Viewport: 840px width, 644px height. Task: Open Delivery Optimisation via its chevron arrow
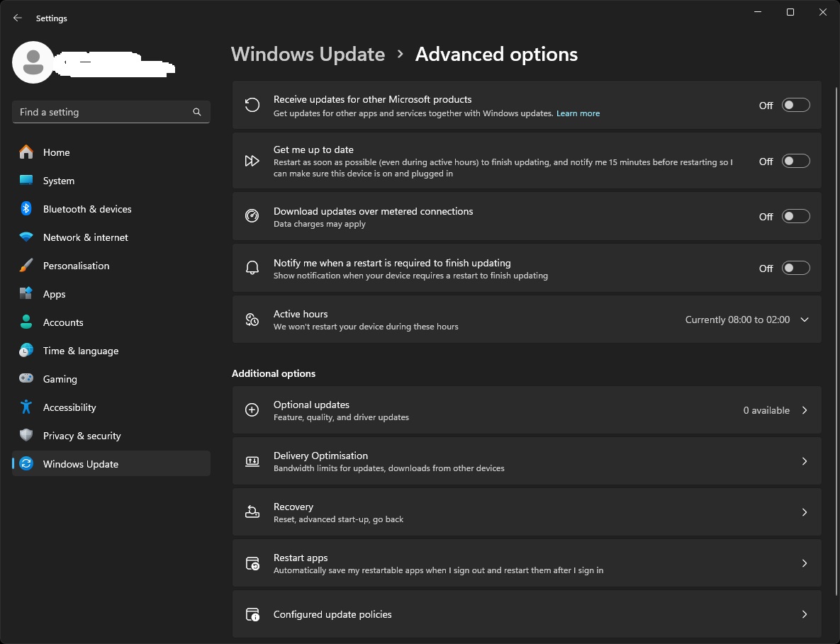[804, 461]
